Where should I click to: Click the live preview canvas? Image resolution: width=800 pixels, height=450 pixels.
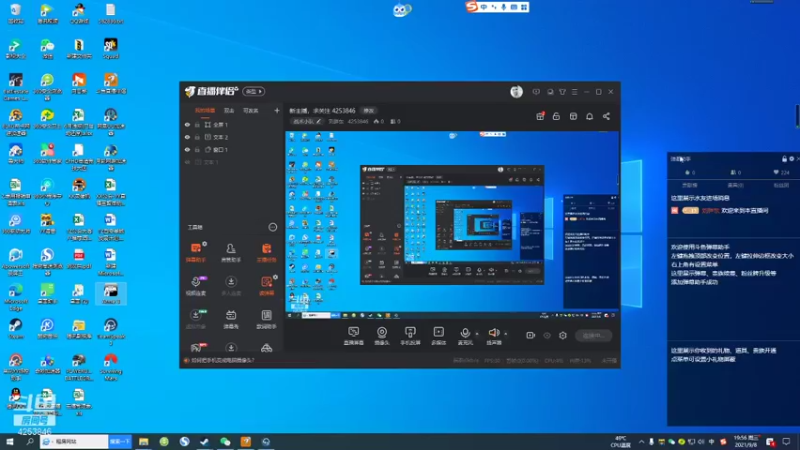pyautogui.click(x=452, y=225)
